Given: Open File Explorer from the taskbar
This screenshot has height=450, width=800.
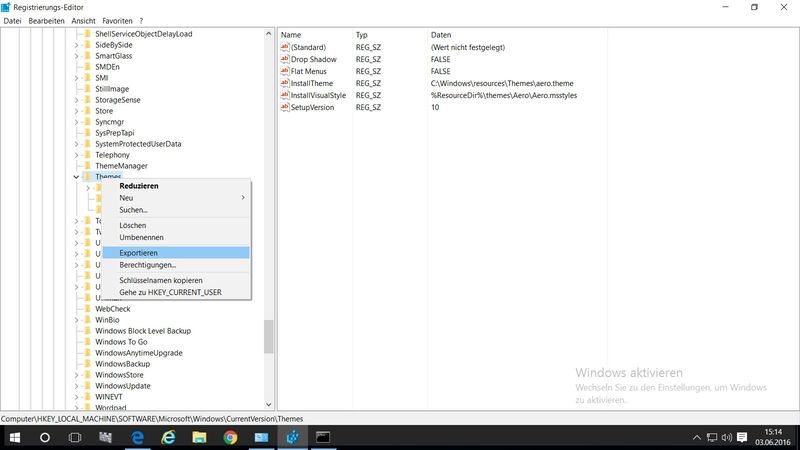Looking at the screenshot, I should 199,437.
